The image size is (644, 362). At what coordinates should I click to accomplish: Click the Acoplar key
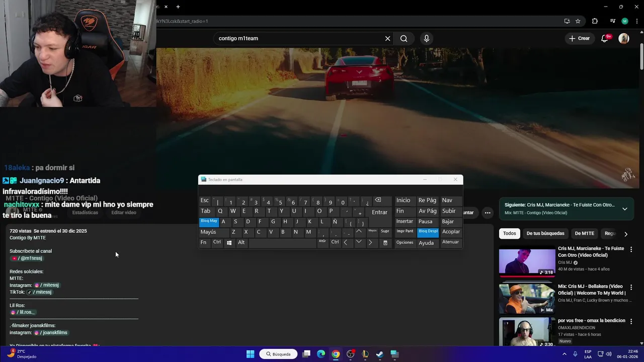pyautogui.click(x=451, y=232)
